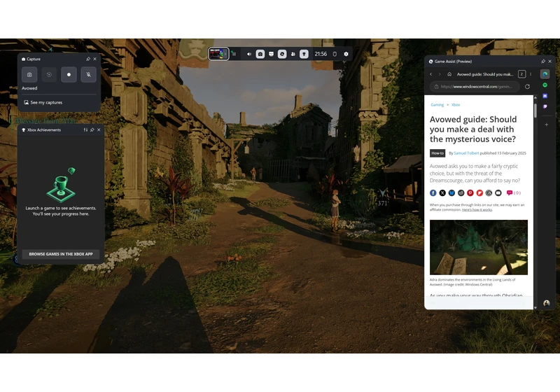Share the article on Facebook

coord(433,192)
